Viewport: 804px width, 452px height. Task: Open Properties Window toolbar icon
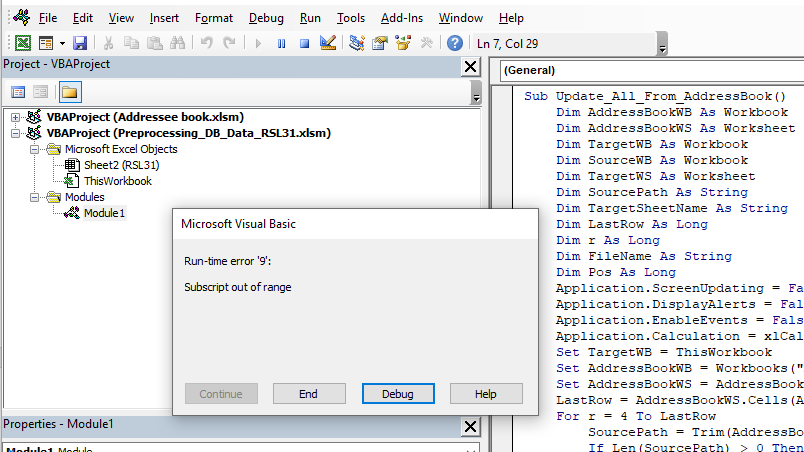pos(380,43)
